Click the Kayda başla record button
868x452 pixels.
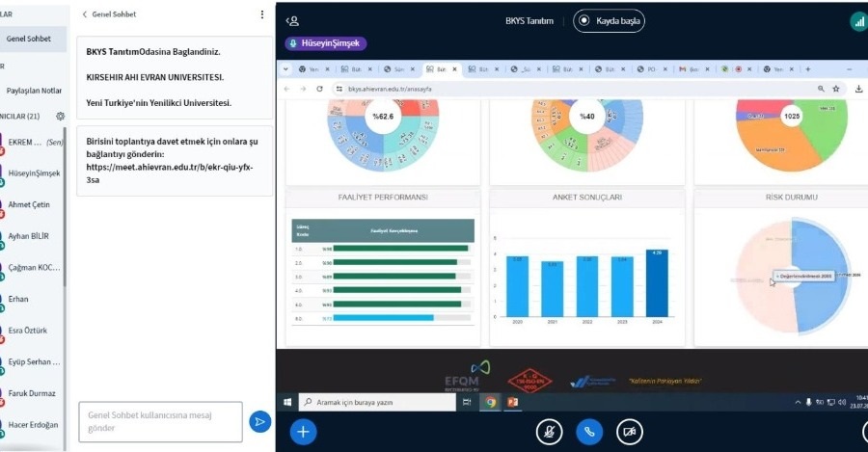click(610, 20)
